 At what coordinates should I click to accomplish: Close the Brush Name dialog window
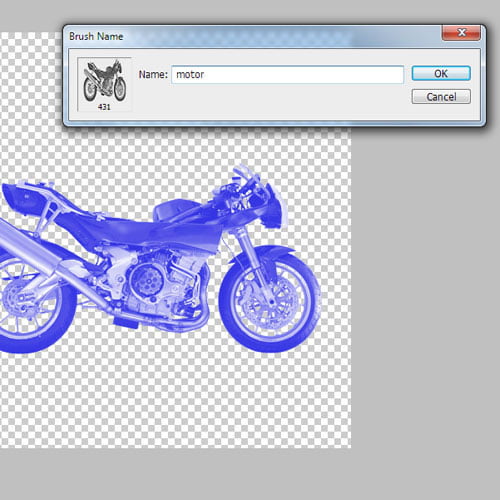coord(461,33)
